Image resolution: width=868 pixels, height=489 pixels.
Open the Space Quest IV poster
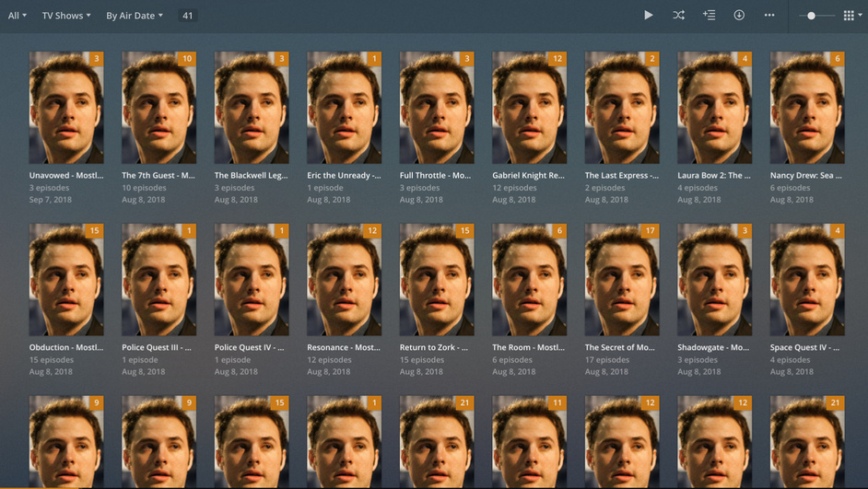point(807,279)
